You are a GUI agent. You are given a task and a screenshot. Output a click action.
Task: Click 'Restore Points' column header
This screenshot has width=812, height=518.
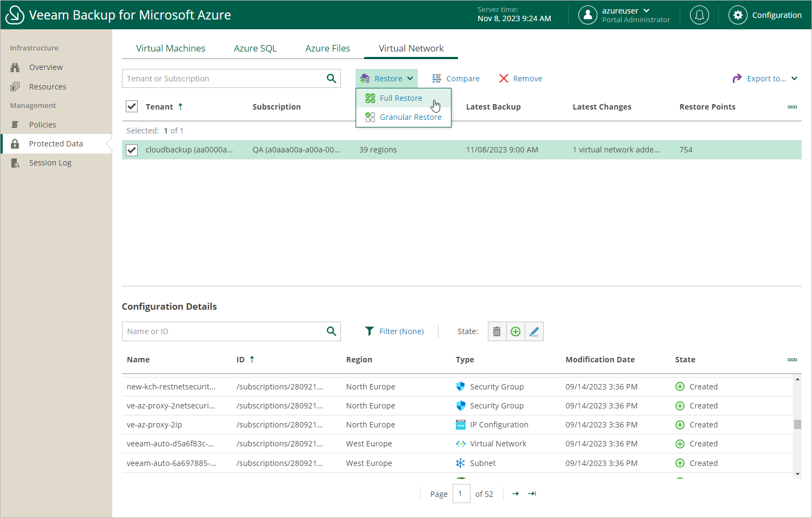(x=707, y=107)
